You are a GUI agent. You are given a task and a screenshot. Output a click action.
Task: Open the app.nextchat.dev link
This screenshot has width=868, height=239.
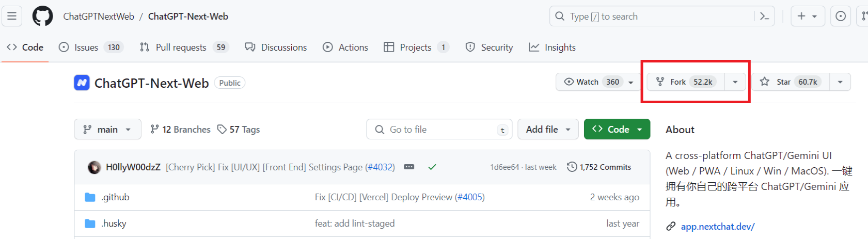click(717, 227)
